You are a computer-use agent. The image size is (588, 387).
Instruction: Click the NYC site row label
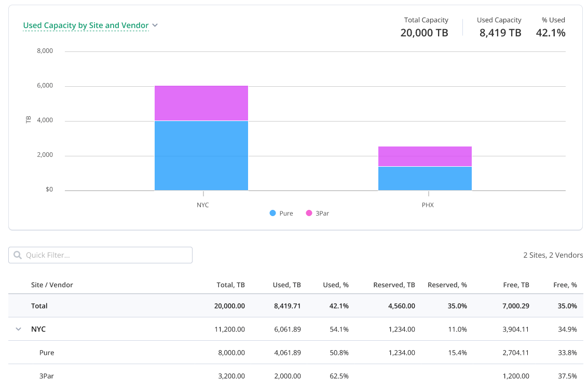tap(38, 329)
